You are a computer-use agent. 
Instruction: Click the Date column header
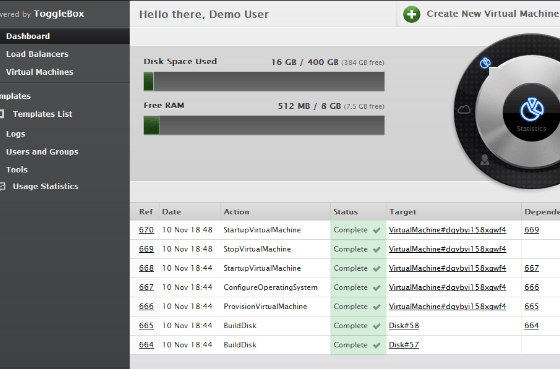(x=171, y=212)
